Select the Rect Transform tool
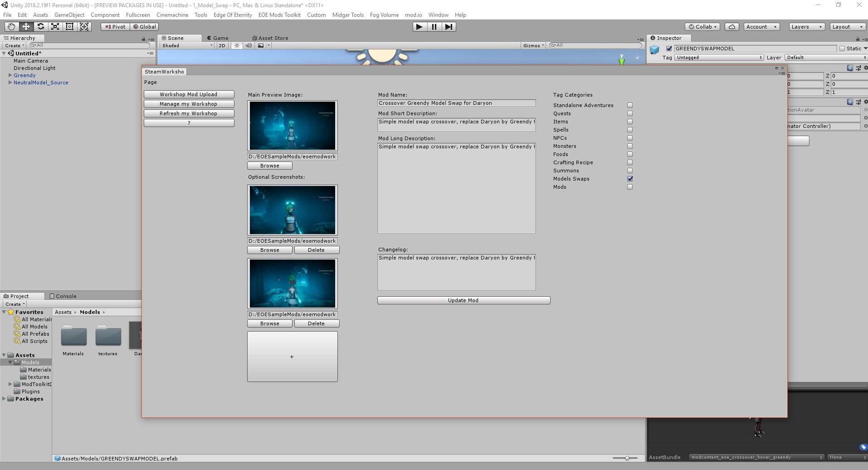Screen dimensions: 868x470 pos(69,27)
